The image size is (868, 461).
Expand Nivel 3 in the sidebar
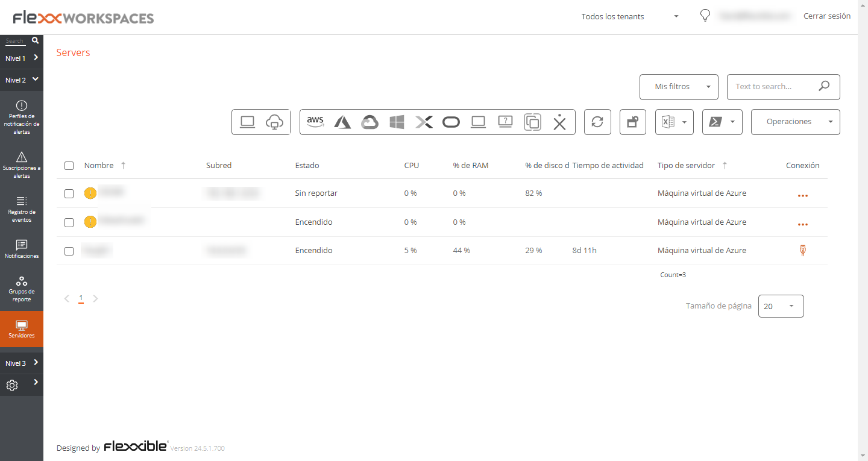pyautogui.click(x=22, y=363)
